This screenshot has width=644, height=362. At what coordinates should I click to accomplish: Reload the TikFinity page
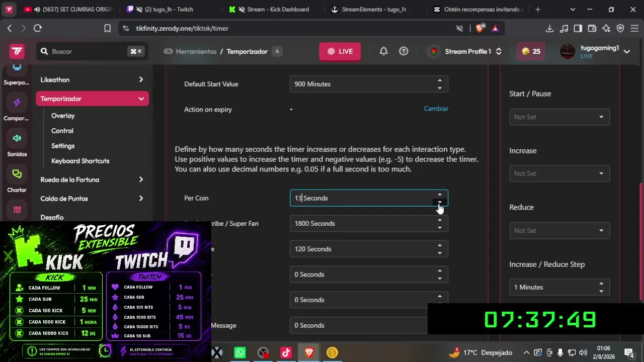point(38,28)
